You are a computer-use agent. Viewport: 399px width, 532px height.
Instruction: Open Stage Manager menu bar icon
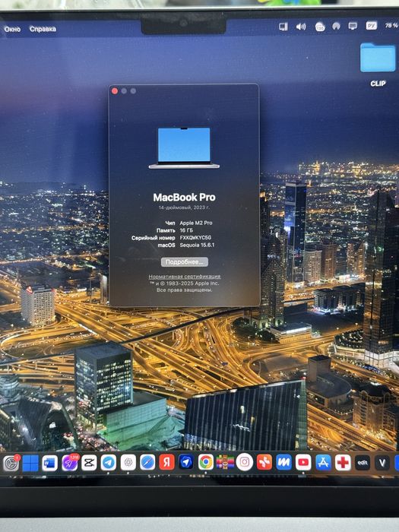(283, 27)
